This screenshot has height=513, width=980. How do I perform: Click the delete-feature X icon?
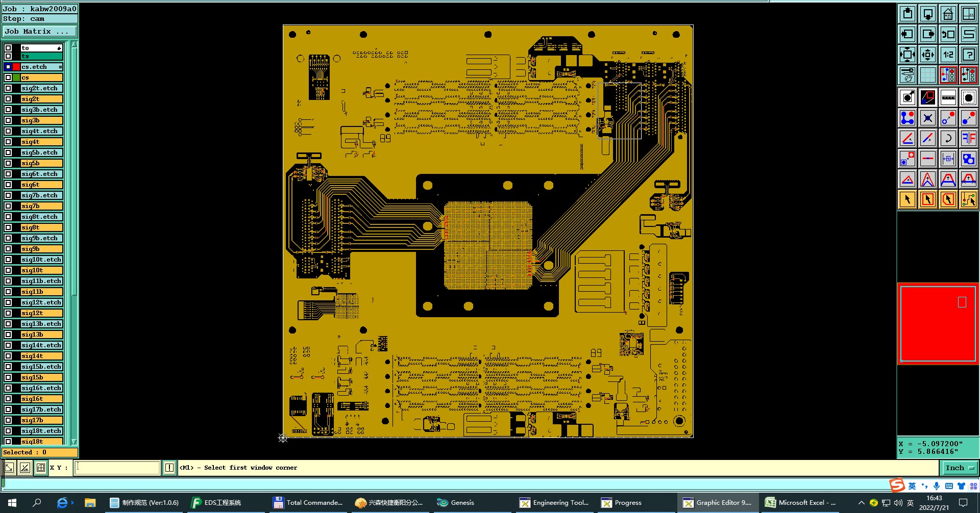click(928, 118)
